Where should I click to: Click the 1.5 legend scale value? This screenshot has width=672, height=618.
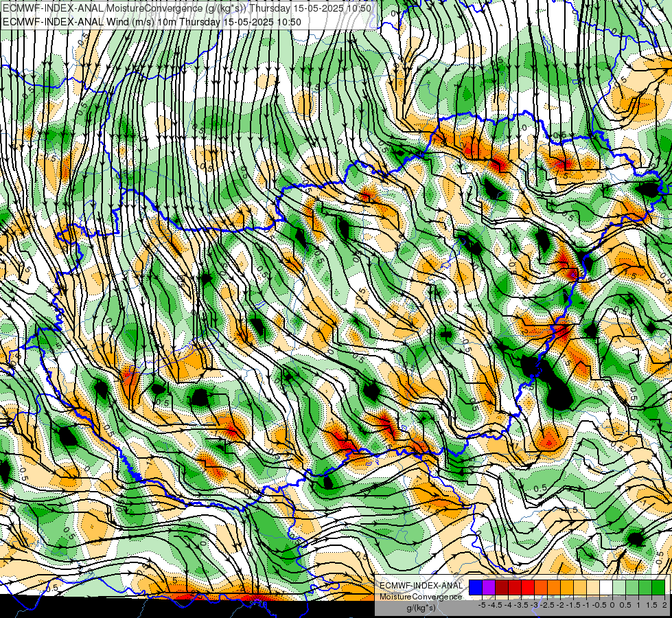pos(652,605)
